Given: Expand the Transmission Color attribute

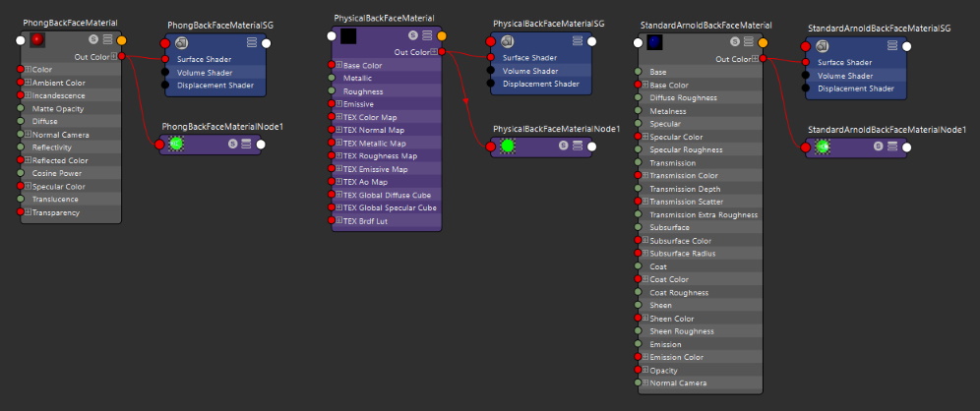Looking at the screenshot, I should coord(645,176).
